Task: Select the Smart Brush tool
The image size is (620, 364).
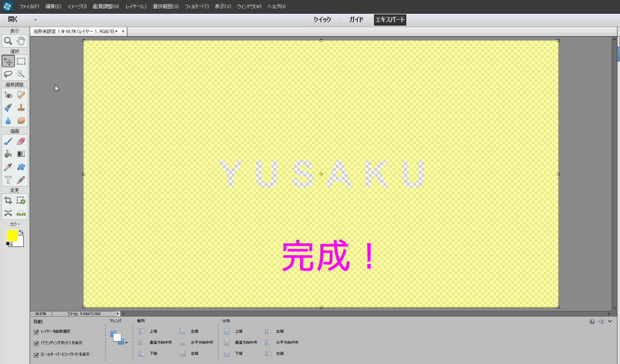Action: [8, 108]
